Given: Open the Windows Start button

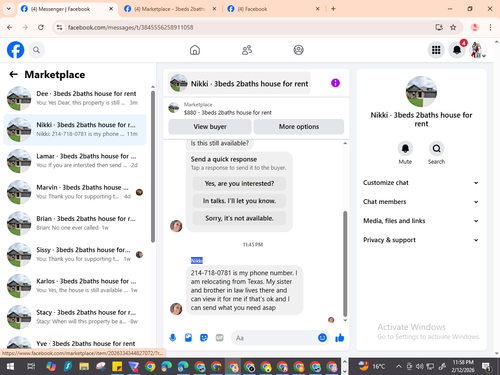Looking at the screenshot, I should (10, 367).
